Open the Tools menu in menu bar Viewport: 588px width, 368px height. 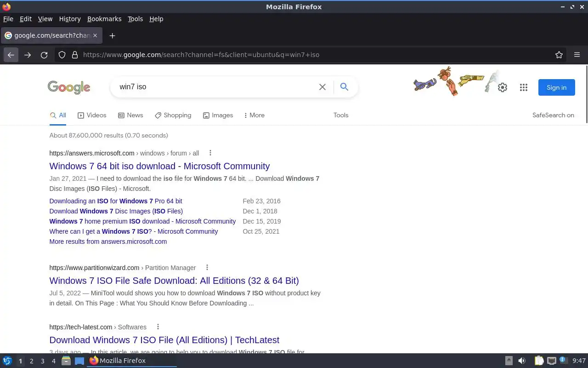coord(135,19)
